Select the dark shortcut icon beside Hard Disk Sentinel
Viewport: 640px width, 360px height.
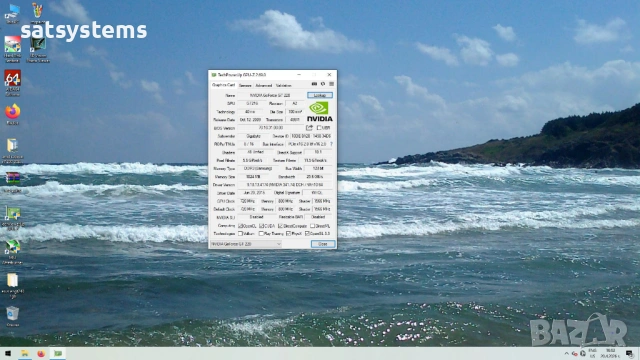38,50
